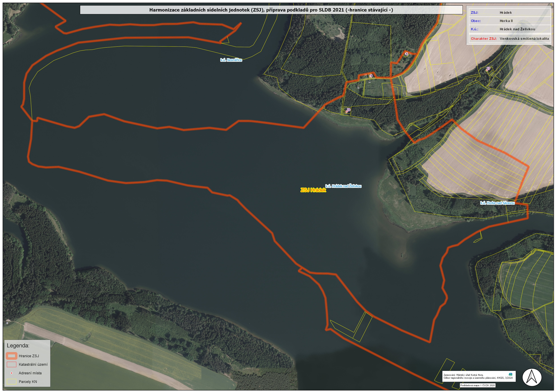Click the Parcely KN yellow legend symbol
The width and height of the screenshot is (555, 392).
coord(12,382)
